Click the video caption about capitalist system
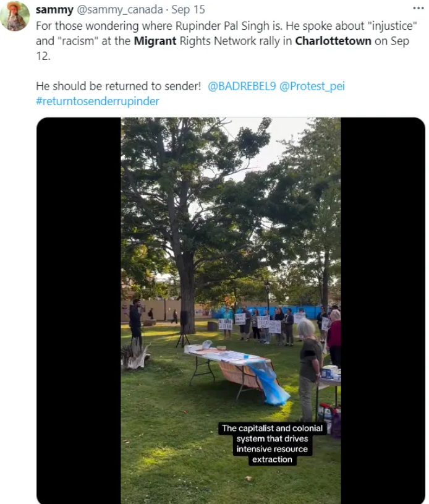 click(x=272, y=443)
